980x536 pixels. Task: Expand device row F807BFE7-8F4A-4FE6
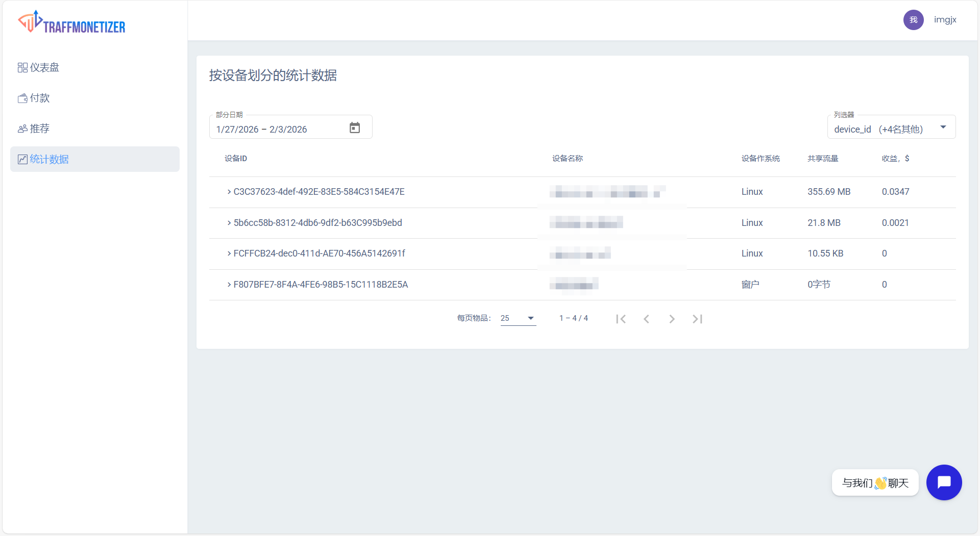pyautogui.click(x=229, y=285)
